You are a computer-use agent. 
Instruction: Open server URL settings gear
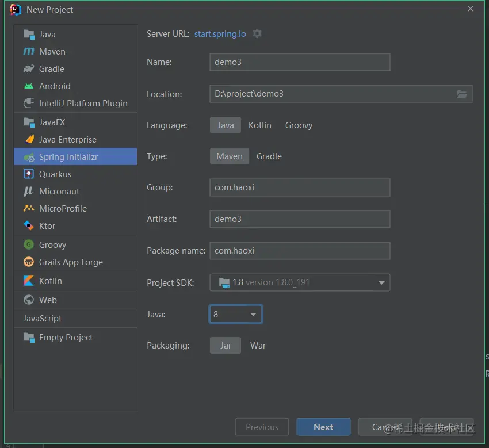257,34
